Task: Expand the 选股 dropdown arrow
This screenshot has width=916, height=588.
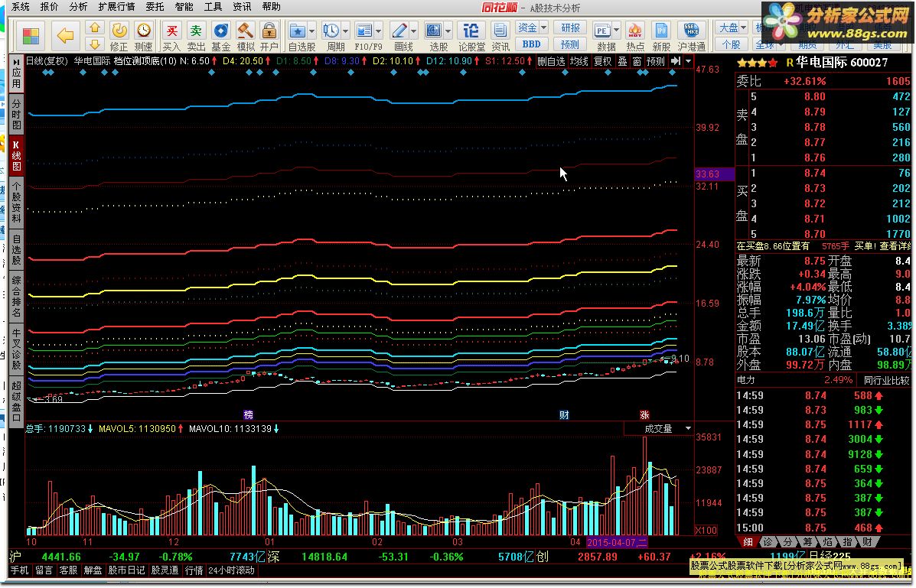Action: tap(448, 31)
